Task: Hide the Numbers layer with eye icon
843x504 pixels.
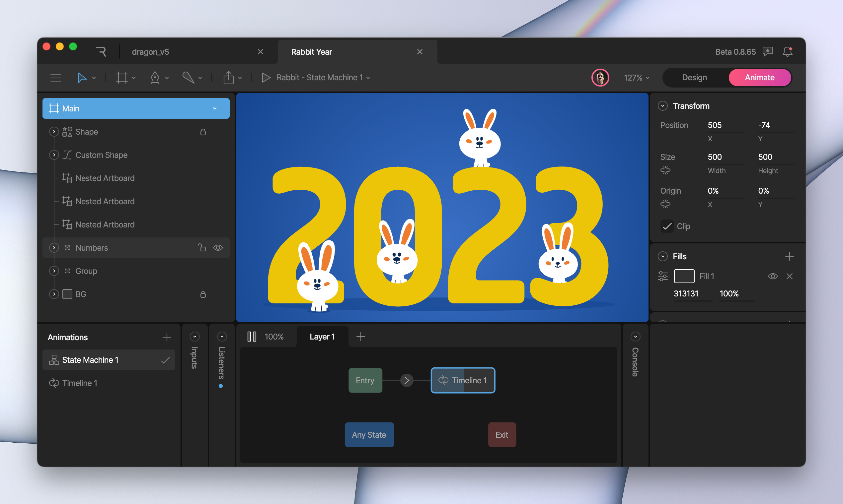Action: click(218, 248)
